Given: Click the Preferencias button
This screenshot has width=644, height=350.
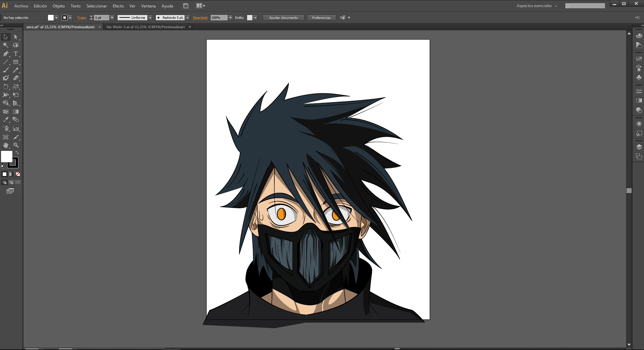Looking at the screenshot, I should point(321,18).
